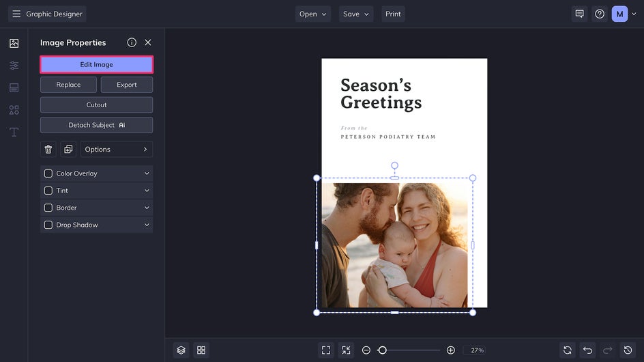Toggle the grid view icon
Screen dimensions: 644x362
pos(201,350)
